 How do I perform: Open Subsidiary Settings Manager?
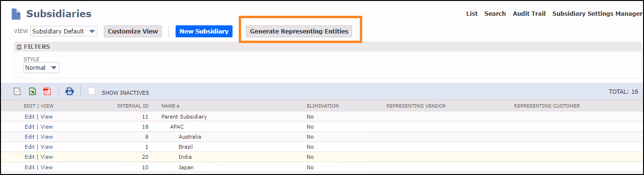597,13
